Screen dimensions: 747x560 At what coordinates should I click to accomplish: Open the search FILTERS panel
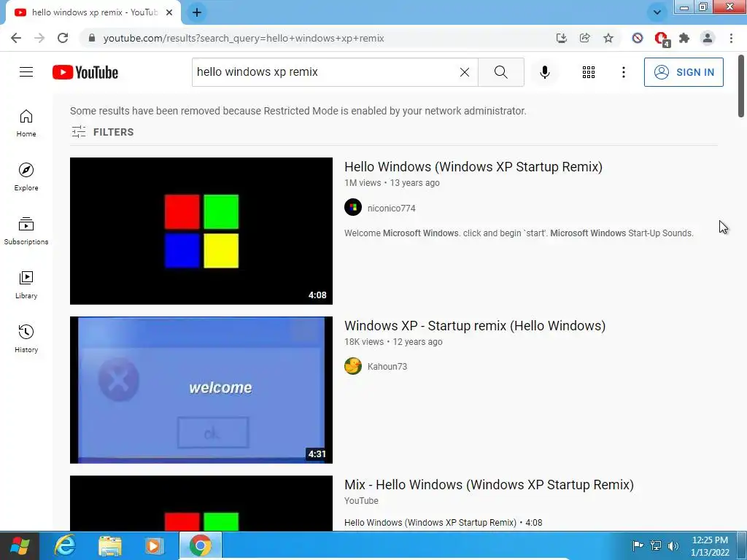pyautogui.click(x=102, y=132)
